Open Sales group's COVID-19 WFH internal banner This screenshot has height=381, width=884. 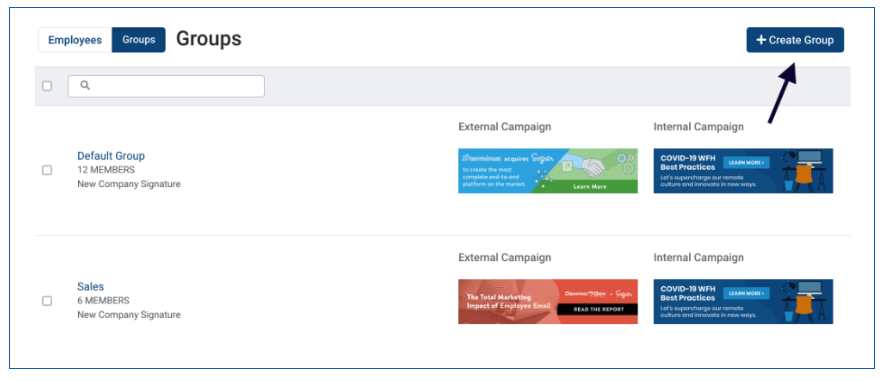pyautogui.click(x=743, y=302)
